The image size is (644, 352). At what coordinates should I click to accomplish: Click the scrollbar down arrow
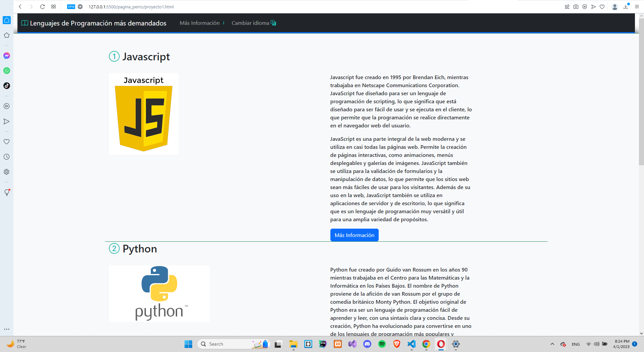coord(641,333)
